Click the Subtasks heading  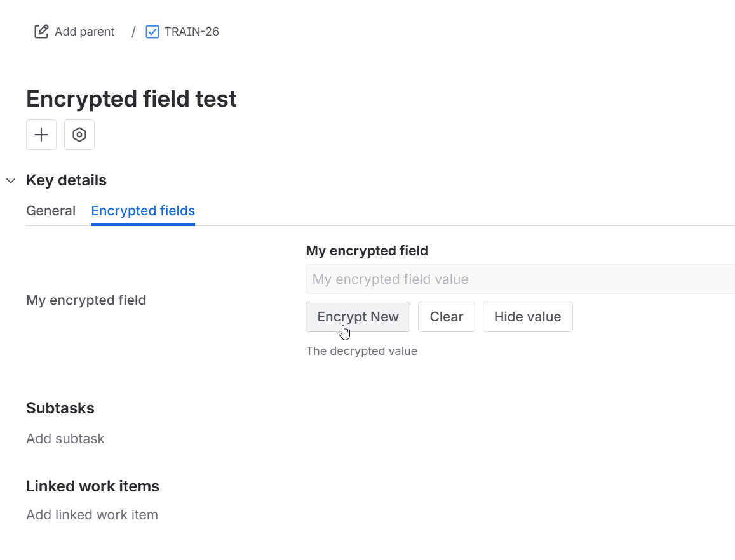(x=60, y=408)
